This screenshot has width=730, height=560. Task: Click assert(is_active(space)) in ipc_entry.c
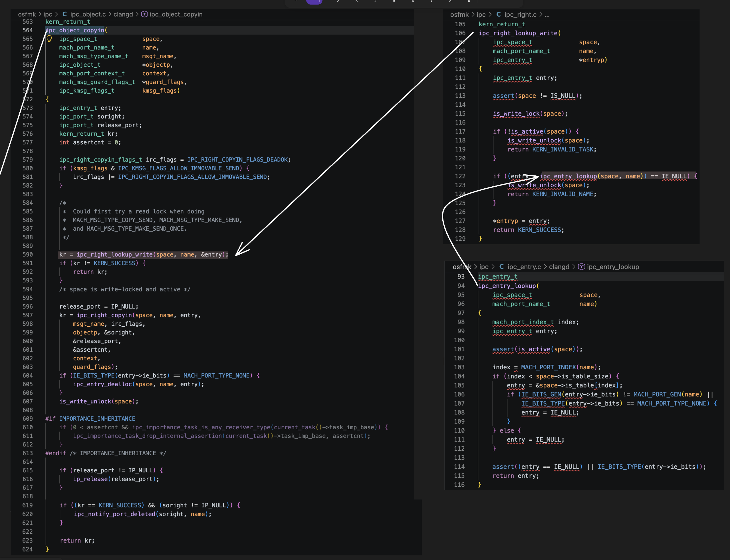click(537, 349)
